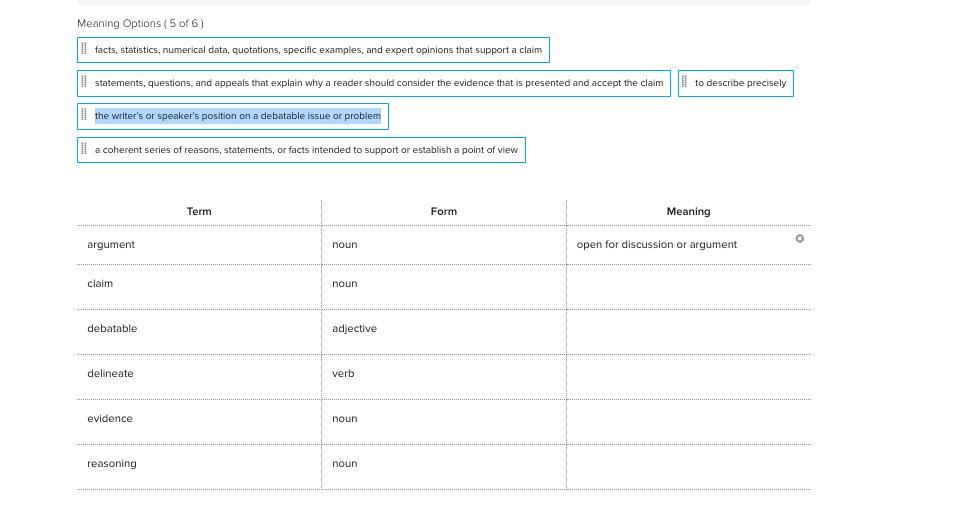Click the empty Meaning cell for debatable
975x517 pixels.
pyautogui.click(x=688, y=332)
